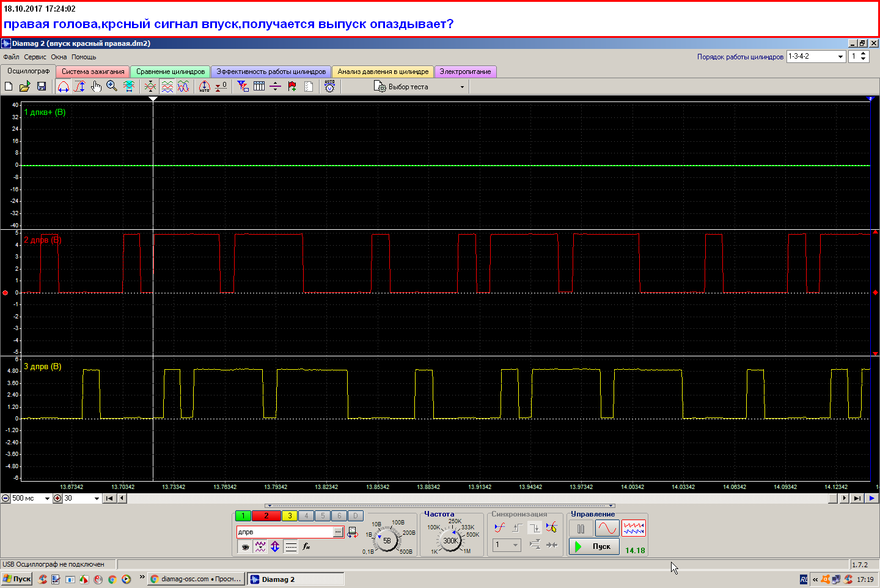Open the Помощь menu
This screenshot has height=588, width=880.
[84, 57]
